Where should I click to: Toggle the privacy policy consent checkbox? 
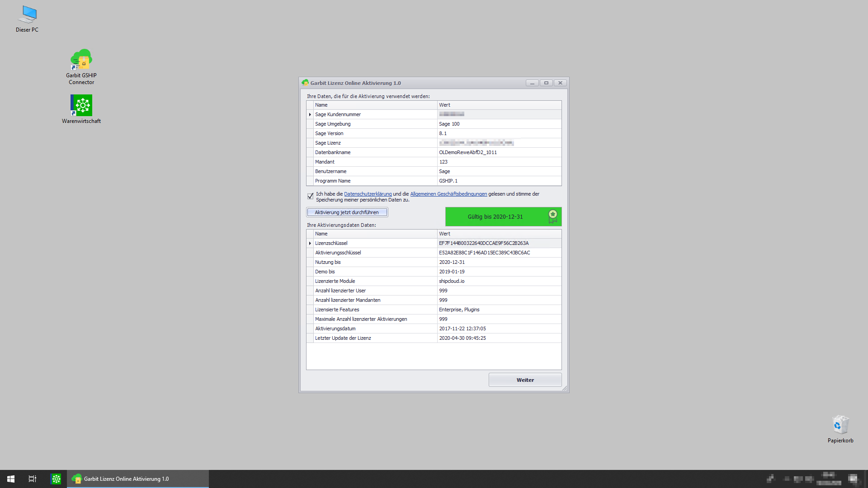pos(311,196)
